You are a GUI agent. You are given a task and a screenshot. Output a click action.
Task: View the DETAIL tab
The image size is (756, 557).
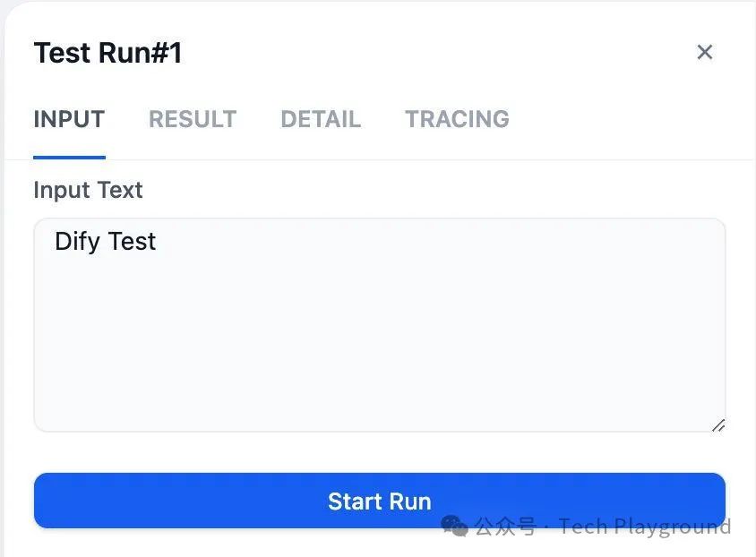pyautogui.click(x=320, y=119)
